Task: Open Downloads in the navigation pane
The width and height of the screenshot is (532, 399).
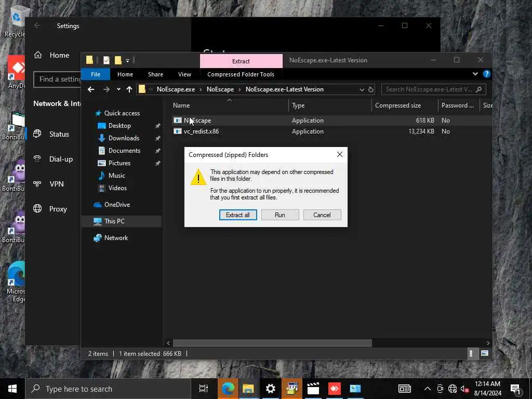Action: pyautogui.click(x=124, y=138)
